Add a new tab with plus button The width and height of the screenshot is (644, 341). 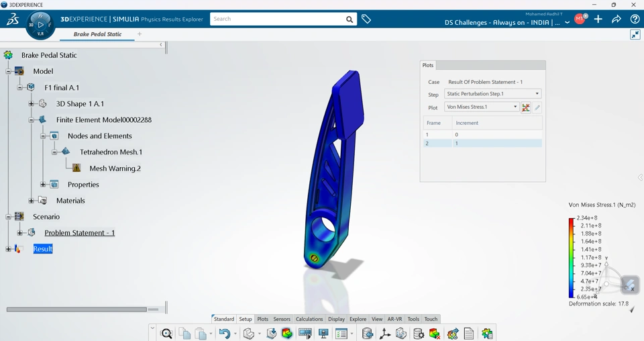(140, 34)
